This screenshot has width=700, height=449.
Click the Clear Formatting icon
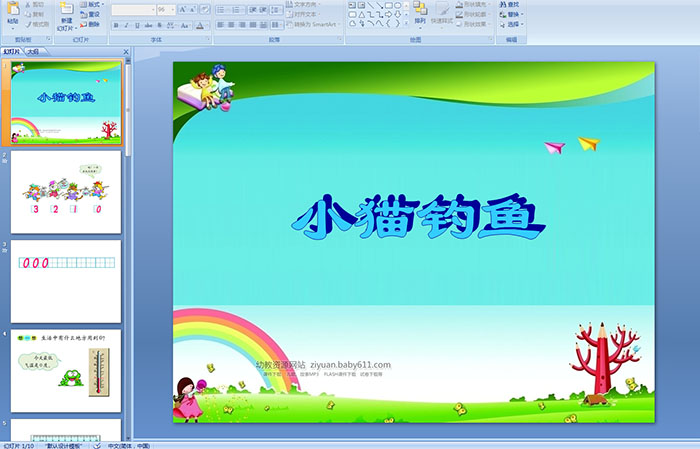click(205, 9)
